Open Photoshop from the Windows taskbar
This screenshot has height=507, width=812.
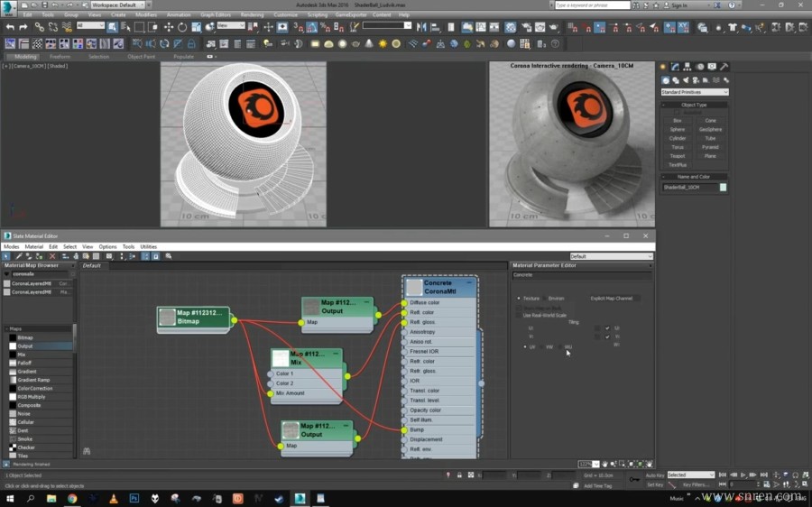click(x=134, y=497)
